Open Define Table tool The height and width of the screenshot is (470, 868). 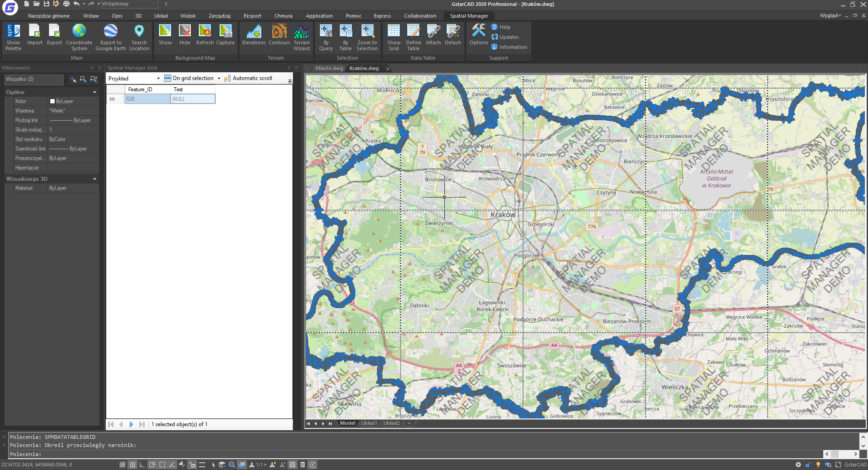click(x=413, y=37)
